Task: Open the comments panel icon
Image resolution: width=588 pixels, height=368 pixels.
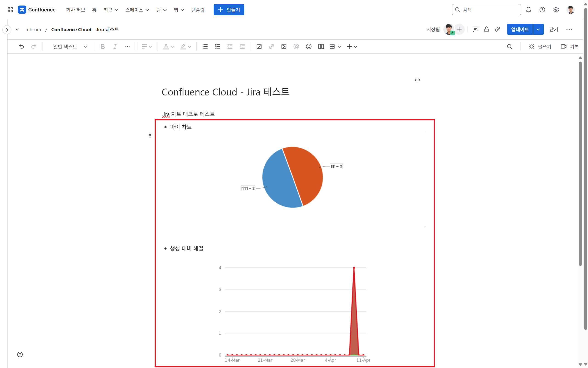Action: click(x=475, y=29)
